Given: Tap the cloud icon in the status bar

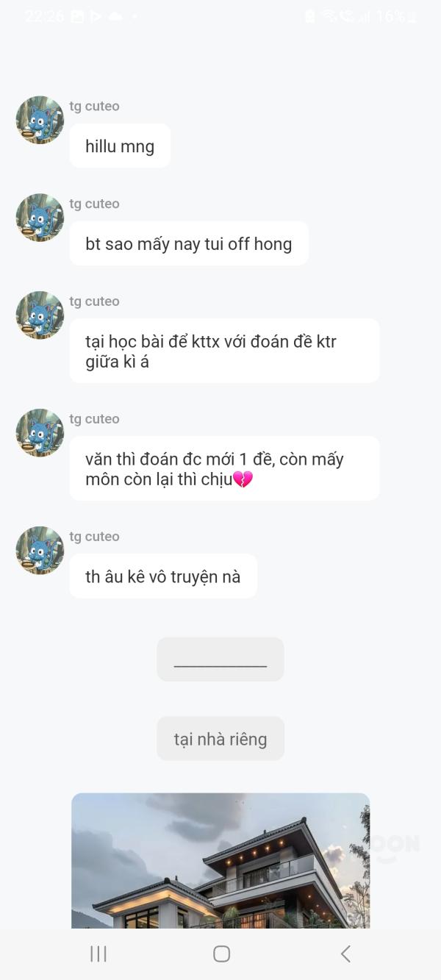Looking at the screenshot, I should pos(115,16).
